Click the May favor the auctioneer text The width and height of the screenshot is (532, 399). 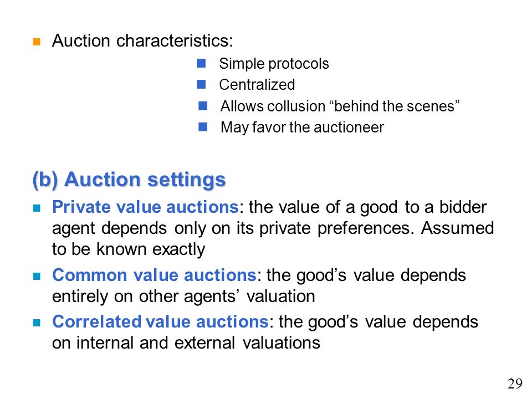coord(302,127)
